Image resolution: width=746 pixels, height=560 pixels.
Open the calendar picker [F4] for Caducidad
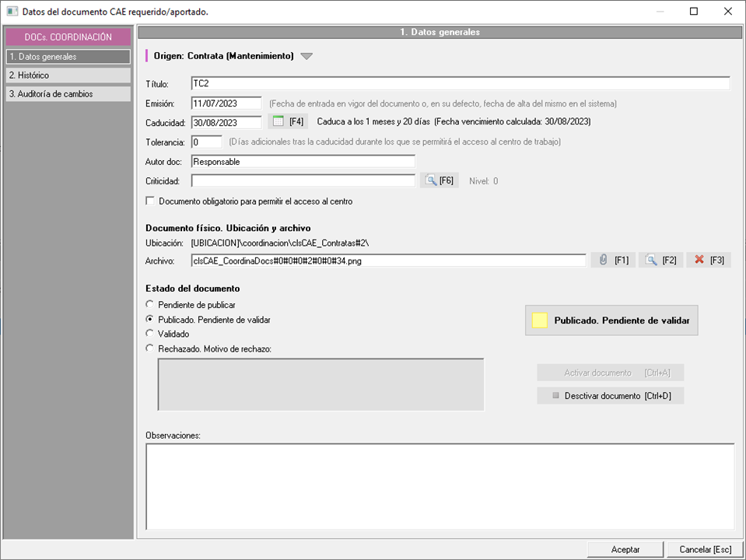point(287,121)
